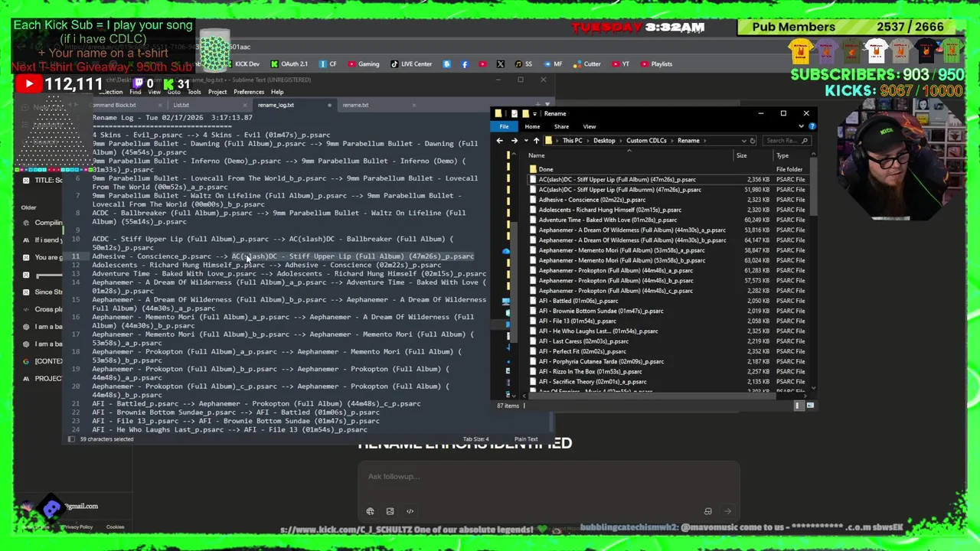This screenshot has width=980, height=551.
Task: Open the Share ribbon tab
Action: (561, 127)
